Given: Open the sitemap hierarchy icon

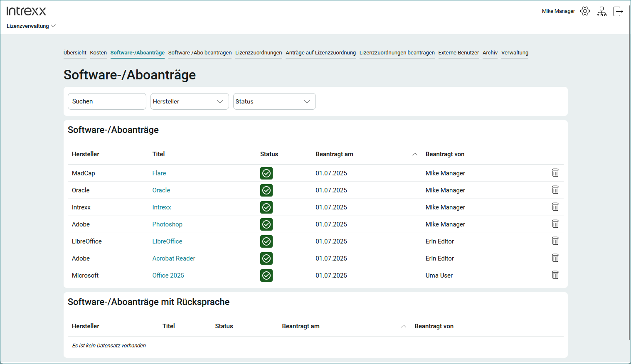Looking at the screenshot, I should click(x=601, y=11).
